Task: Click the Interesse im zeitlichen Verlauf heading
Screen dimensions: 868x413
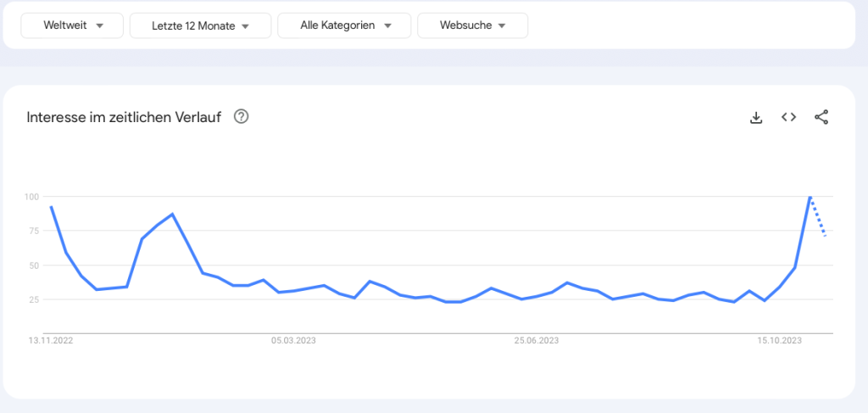Action: pos(124,117)
